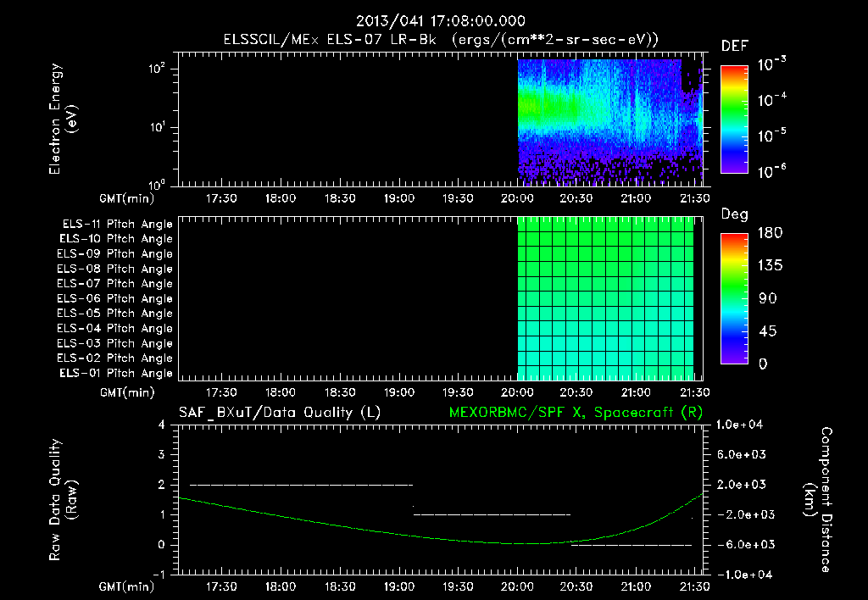Click the Component Distance (km) axis label
Screen dimensions: 868x600
818,500
